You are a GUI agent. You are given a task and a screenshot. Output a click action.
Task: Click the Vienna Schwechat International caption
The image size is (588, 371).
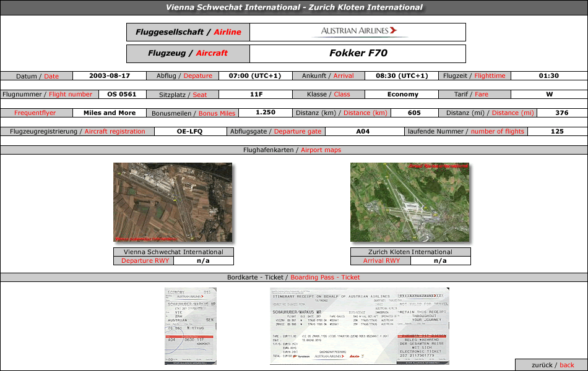point(173,252)
